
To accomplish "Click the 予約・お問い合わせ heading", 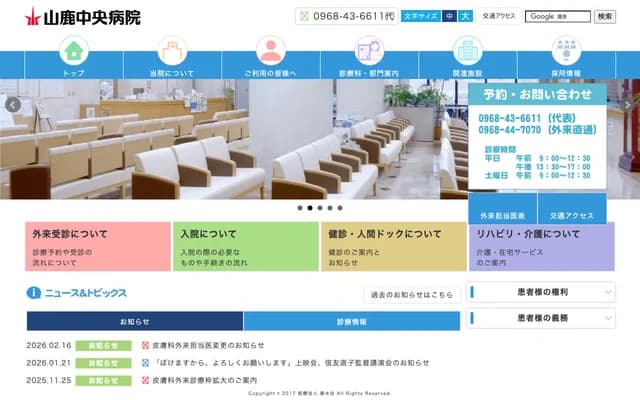I will point(537,95).
